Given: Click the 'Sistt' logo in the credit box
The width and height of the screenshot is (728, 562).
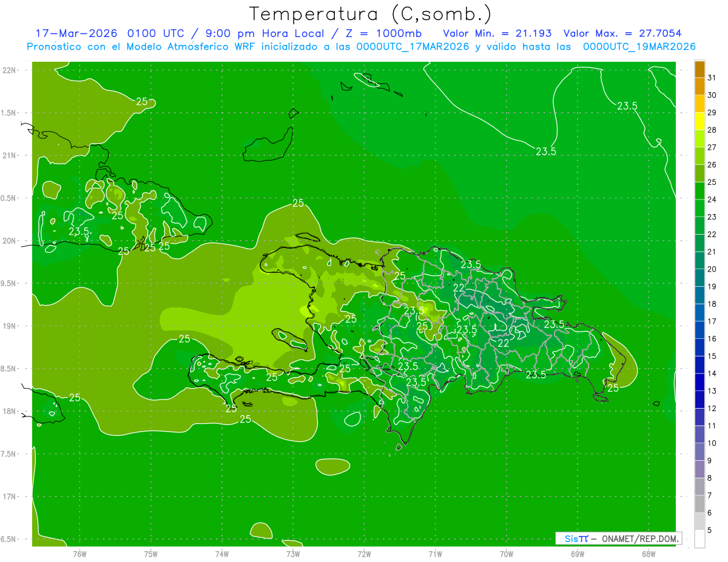Looking at the screenshot, I should pos(576,538).
